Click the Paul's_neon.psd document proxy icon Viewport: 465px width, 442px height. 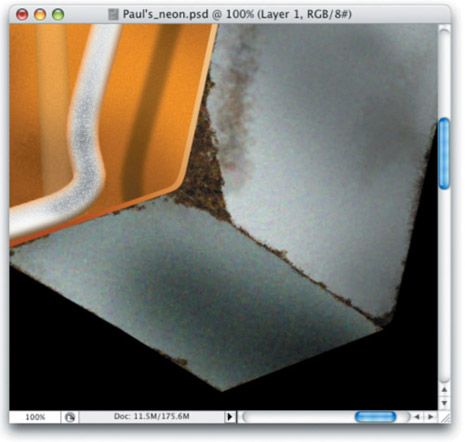tap(113, 15)
